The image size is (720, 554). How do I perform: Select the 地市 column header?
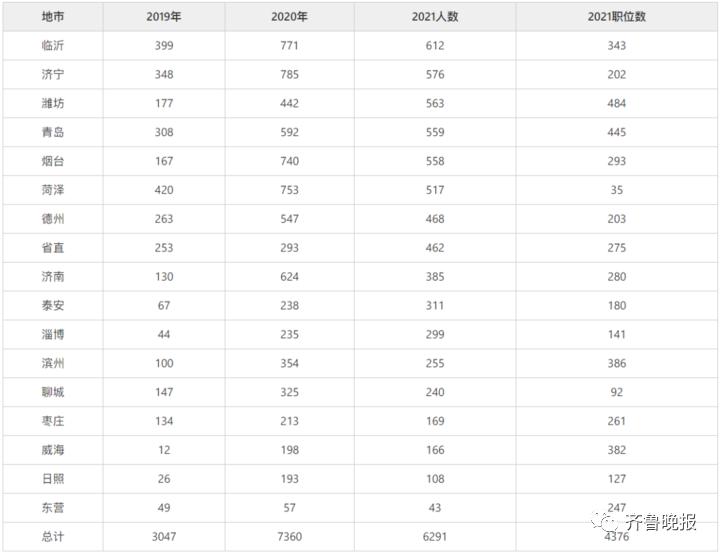coord(53,17)
